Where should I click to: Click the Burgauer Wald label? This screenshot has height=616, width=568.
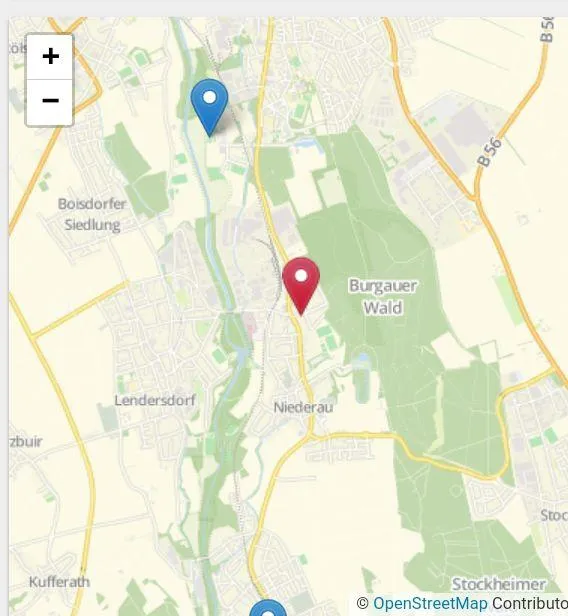click(383, 297)
